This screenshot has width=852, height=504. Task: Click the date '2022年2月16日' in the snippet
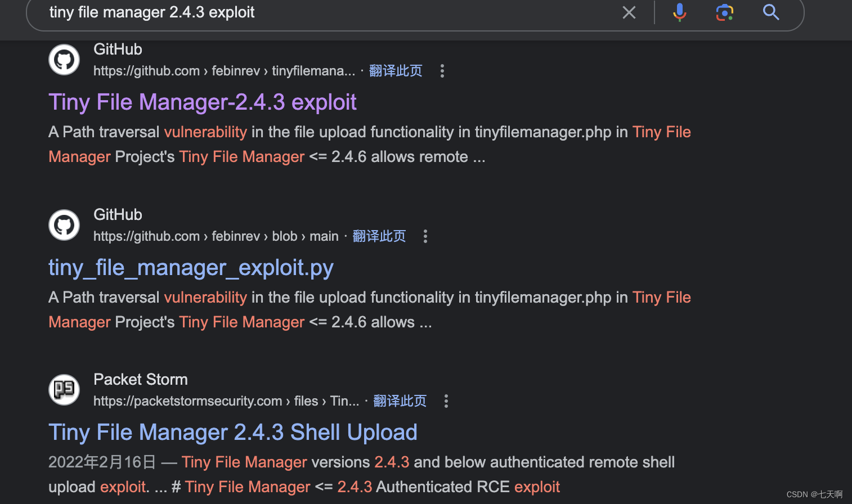(102, 462)
